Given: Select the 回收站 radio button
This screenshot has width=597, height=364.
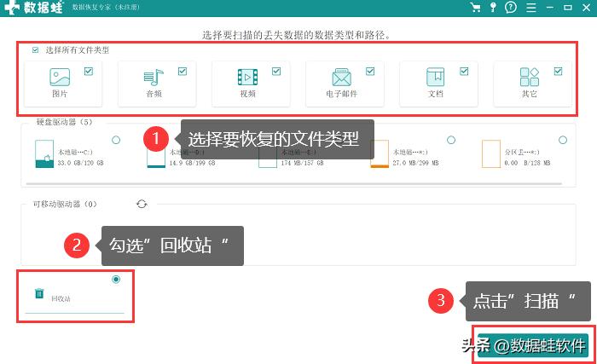Looking at the screenshot, I should (x=116, y=280).
